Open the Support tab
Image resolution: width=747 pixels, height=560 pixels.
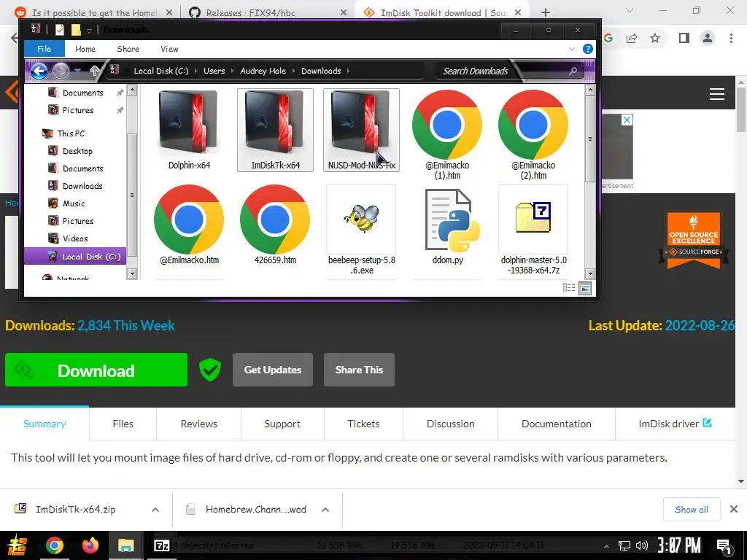pyautogui.click(x=282, y=424)
